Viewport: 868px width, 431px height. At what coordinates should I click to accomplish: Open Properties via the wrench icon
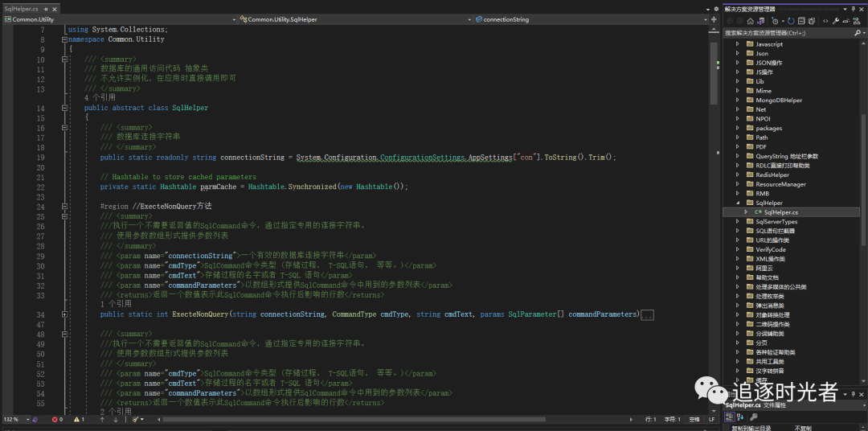tap(836, 21)
